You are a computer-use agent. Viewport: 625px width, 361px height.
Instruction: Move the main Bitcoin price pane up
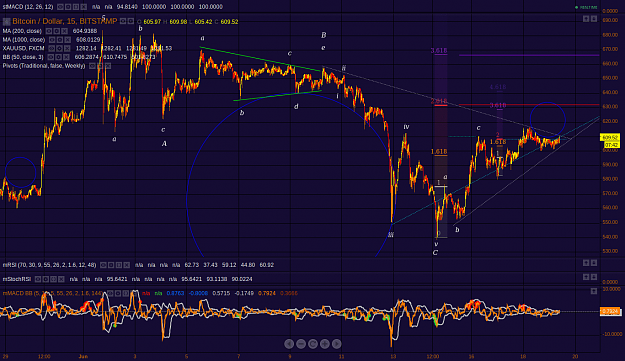(586, 19)
